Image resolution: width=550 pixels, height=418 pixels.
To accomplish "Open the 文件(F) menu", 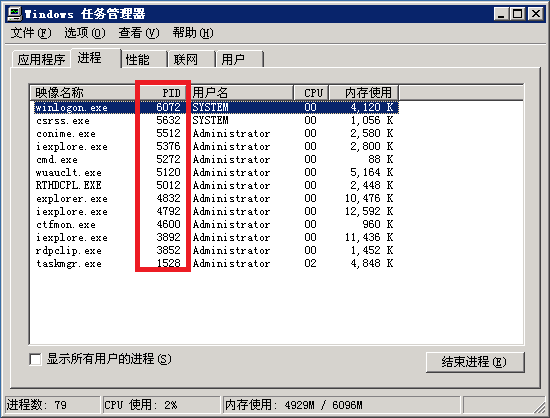I will click(x=31, y=33).
